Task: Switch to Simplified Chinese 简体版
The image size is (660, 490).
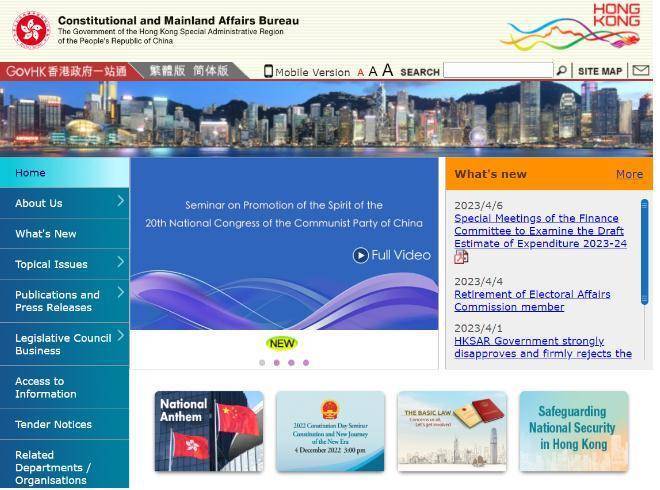Action: (x=210, y=70)
